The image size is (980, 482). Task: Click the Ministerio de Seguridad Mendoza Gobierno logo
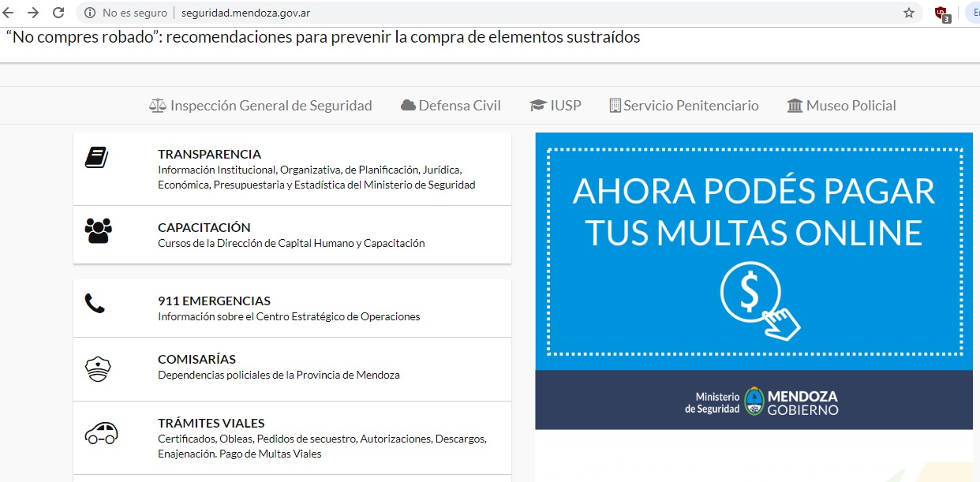761,402
